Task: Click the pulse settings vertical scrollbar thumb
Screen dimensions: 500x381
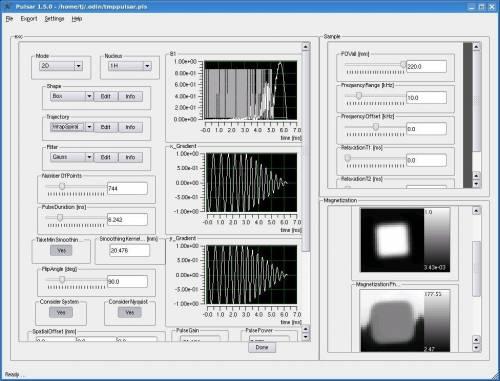Action: (306, 152)
